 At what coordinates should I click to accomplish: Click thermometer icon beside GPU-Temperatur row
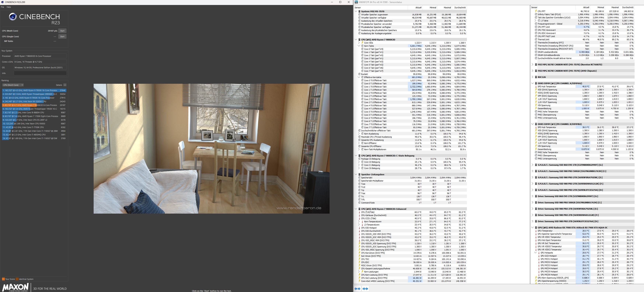click(536, 231)
